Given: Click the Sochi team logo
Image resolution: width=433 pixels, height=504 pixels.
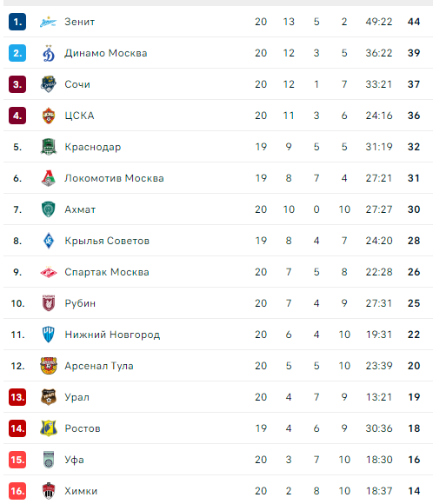Looking at the screenshot, I should coord(48,84).
